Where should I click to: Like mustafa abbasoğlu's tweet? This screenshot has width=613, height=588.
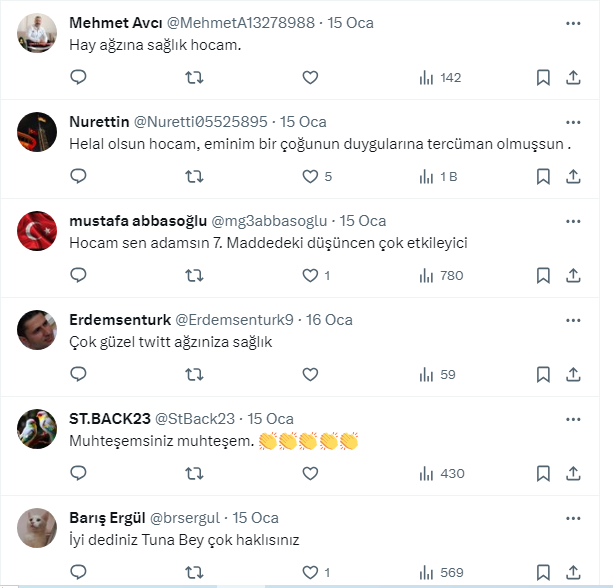pos(310,275)
